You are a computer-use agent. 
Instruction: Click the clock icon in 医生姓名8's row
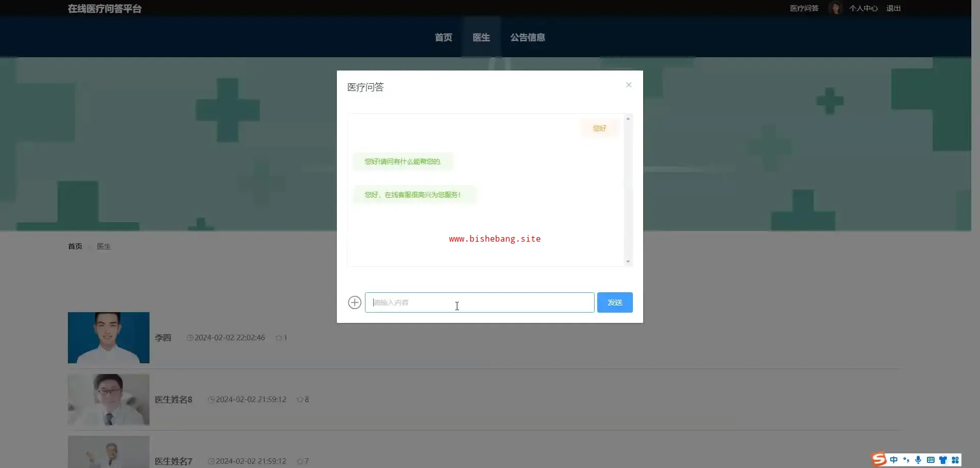211,400
